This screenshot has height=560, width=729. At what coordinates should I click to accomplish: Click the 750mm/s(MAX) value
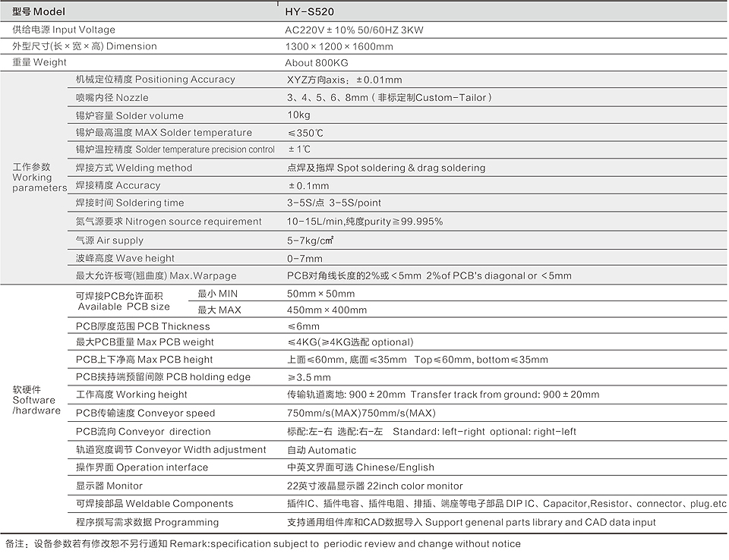361,413
